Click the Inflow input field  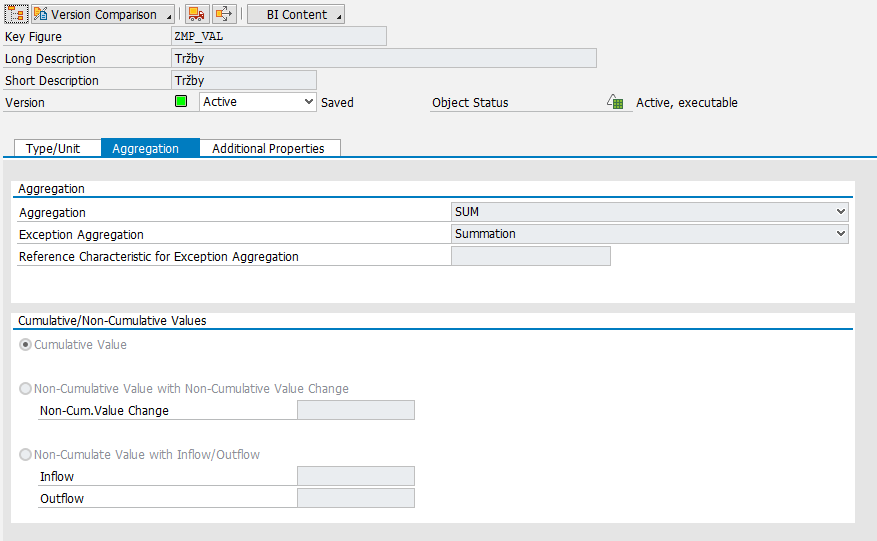[356, 476]
